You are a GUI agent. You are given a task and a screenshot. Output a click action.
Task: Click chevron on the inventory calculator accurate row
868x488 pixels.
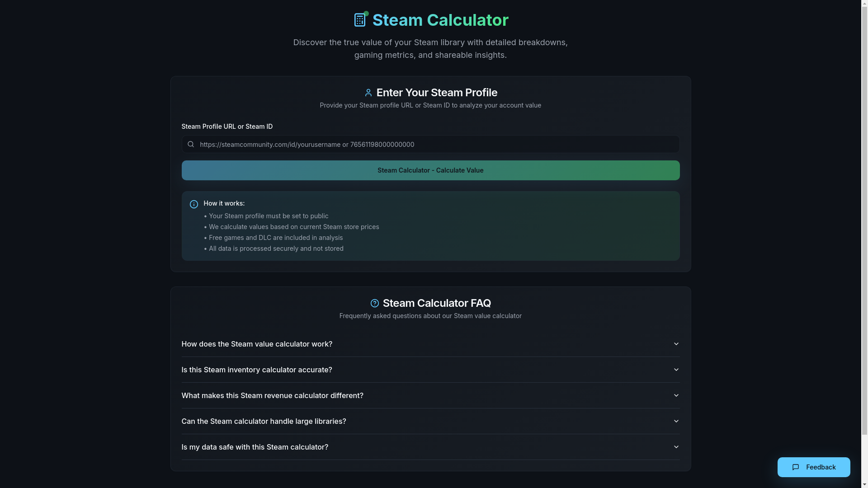pos(676,370)
